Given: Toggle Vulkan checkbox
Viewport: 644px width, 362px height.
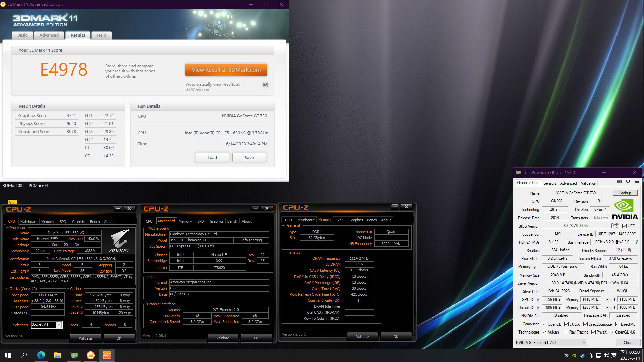Looking at the screenshot, I should 545,332.
